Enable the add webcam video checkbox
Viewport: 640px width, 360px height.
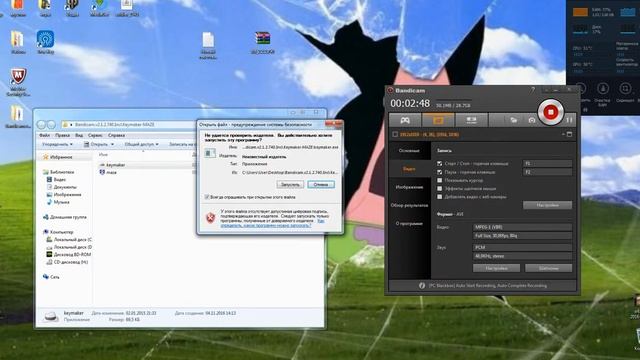click(x=440, y=197)
